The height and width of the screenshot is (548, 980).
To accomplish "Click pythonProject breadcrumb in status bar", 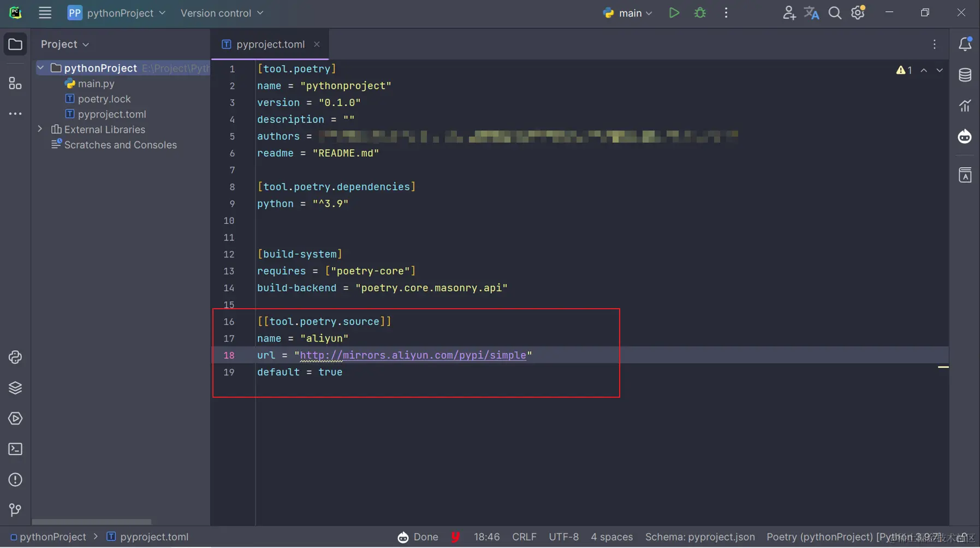I will pos(48,537).
